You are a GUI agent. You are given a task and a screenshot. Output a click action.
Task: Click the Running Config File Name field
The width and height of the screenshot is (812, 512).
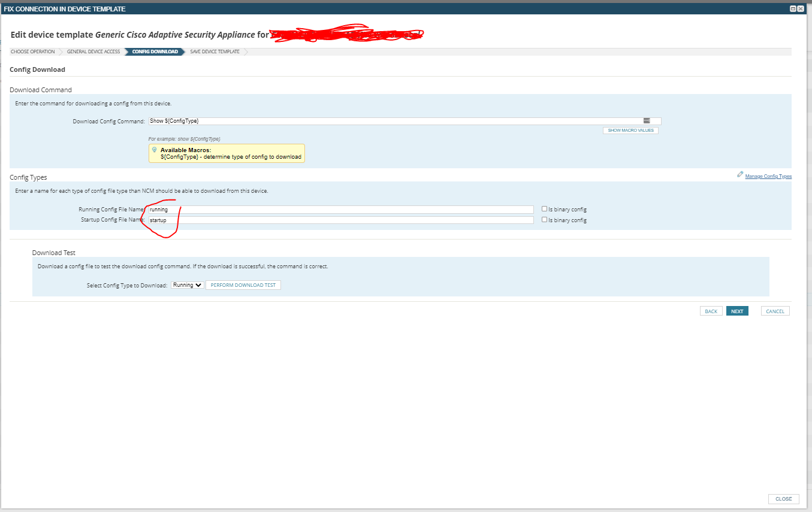coord(341,210)
